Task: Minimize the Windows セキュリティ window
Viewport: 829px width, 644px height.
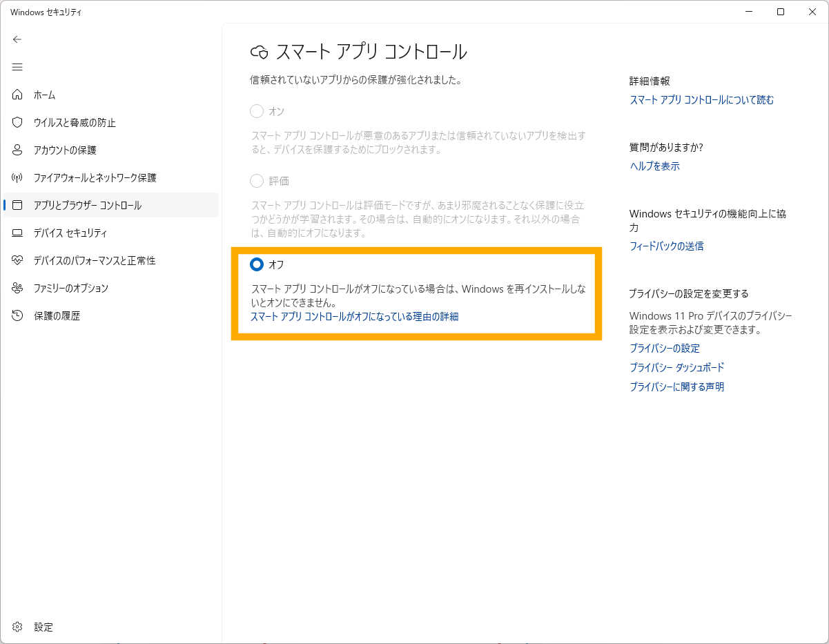Action: (749, 12)
